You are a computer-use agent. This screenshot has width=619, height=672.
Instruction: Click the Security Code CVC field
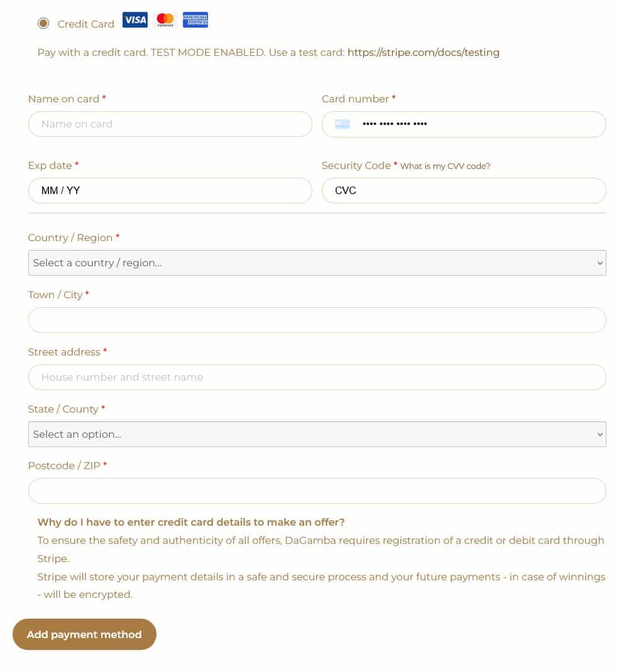[464, 191]
